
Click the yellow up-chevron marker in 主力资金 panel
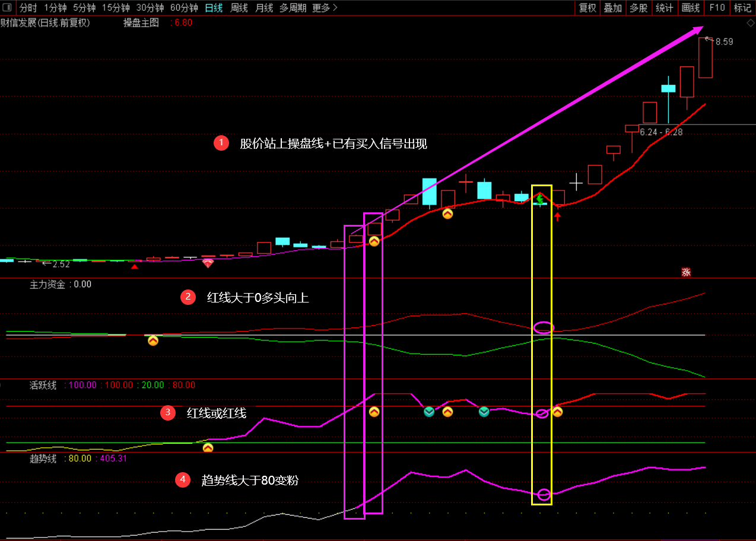coord(153,340)
